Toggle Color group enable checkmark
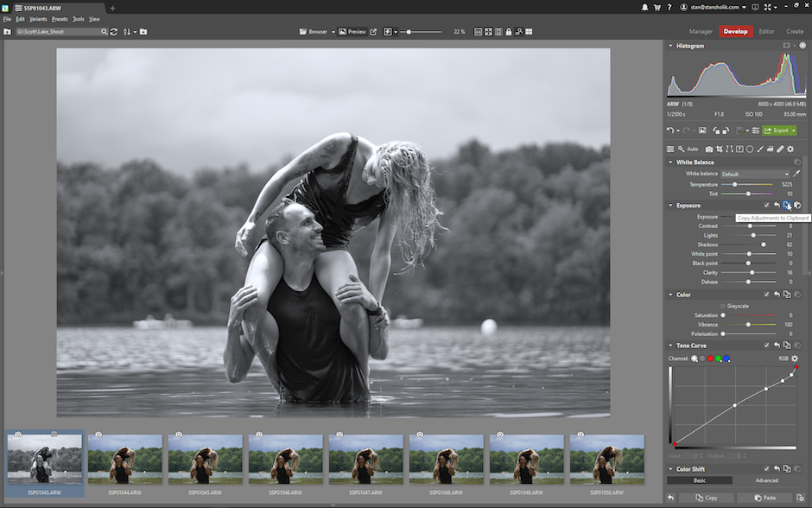 [766, 294]
